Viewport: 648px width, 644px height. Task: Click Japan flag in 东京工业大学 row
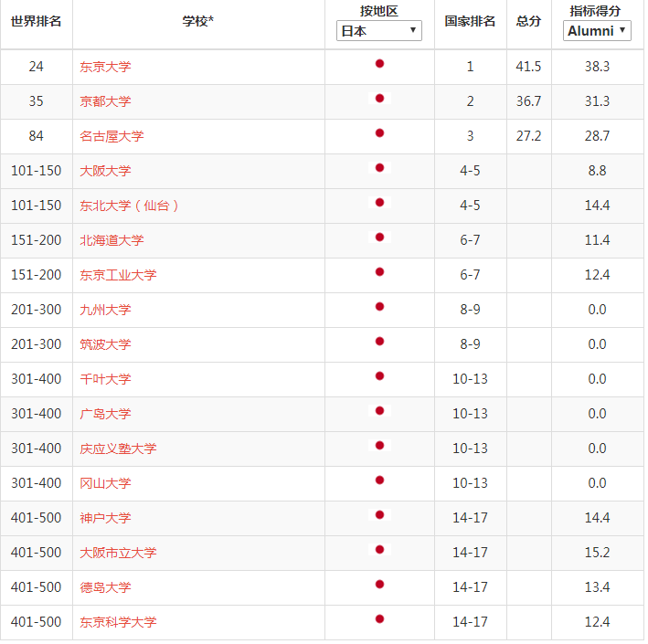coord(379,272)
